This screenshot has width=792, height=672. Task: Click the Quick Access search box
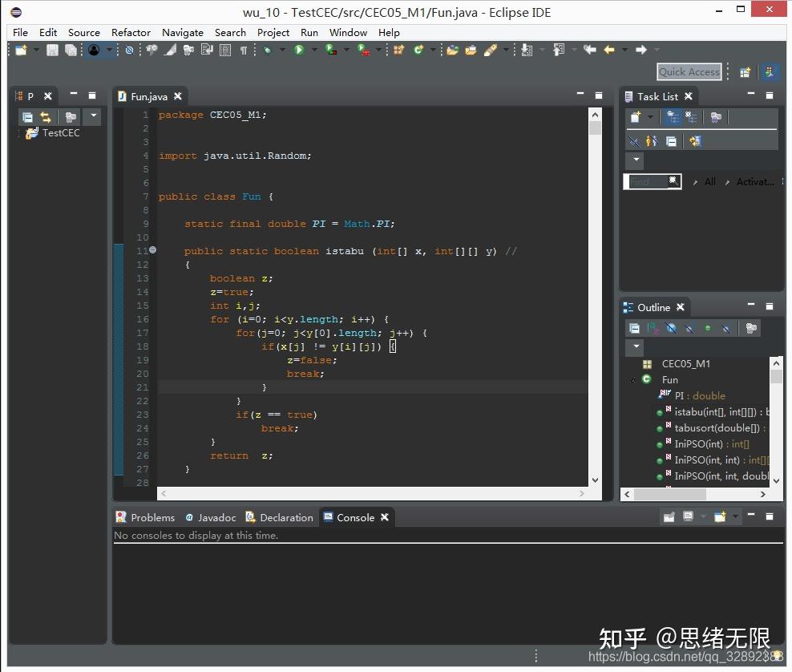tap(689, 71)
